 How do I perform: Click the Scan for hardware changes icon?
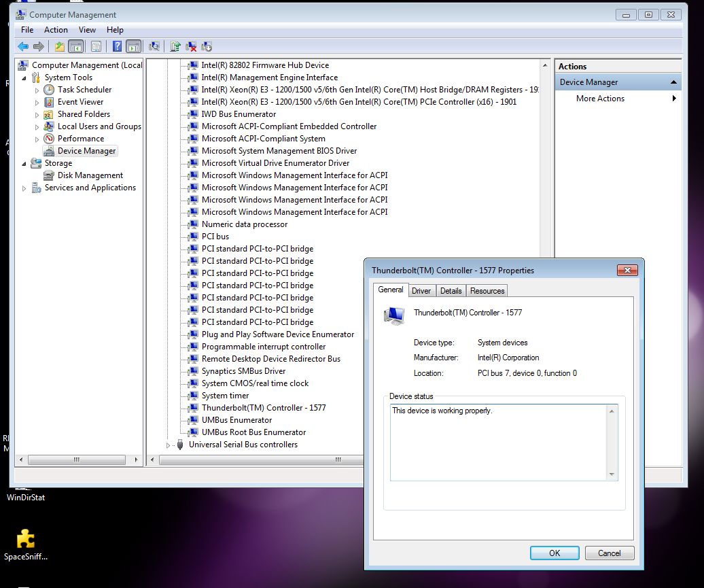pos(154,46)
